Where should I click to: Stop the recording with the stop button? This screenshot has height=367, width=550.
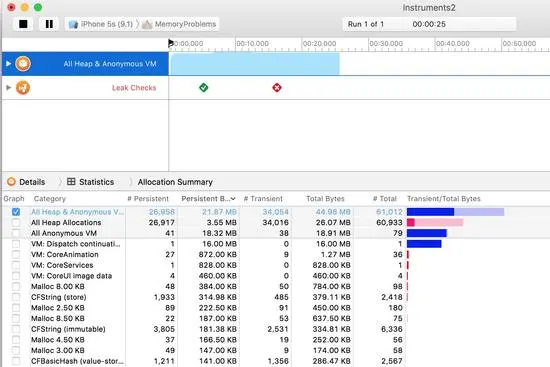23,24
